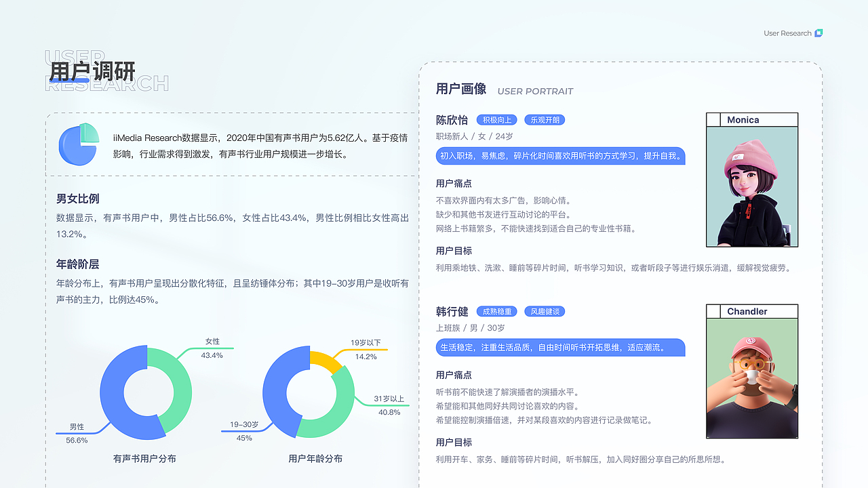The height and width of the screenshot is (488, 868).
Task: Click the Monica name label
Action: (x=743, y=120)
